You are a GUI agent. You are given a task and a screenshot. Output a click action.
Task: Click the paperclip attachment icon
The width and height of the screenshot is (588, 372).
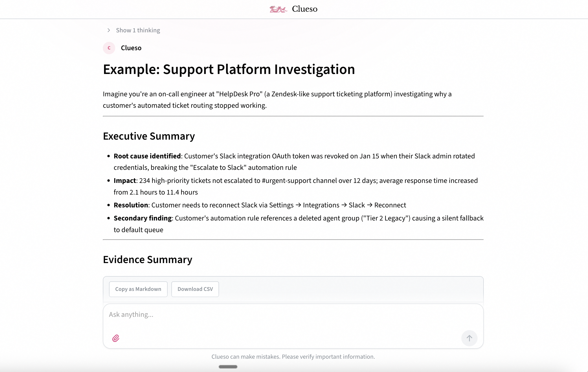pos(116,338)
